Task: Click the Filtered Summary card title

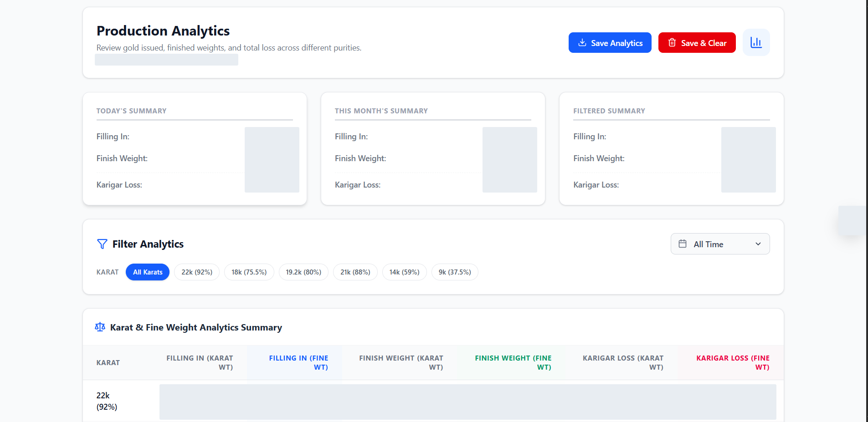Action: click(x=609, y=111)
